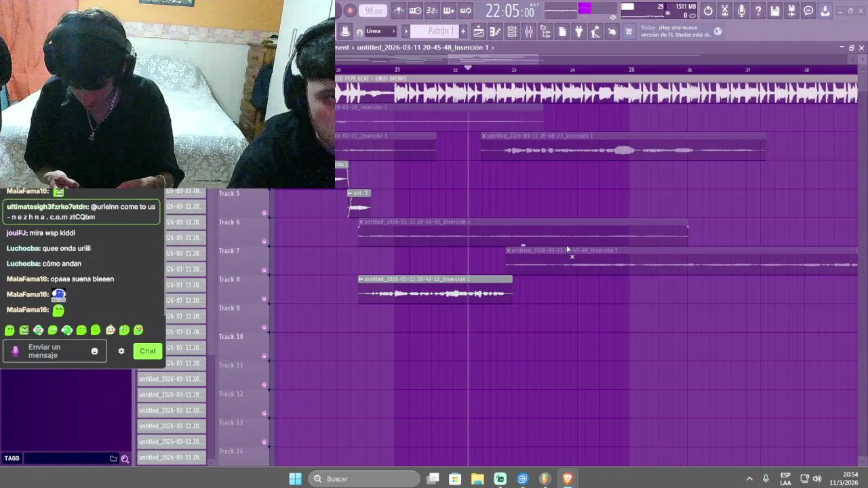The width and height of the screenshot is (868, 488).
Task: Click the Enviar un mensaje chat input
Action: click(x=54, y=351)
